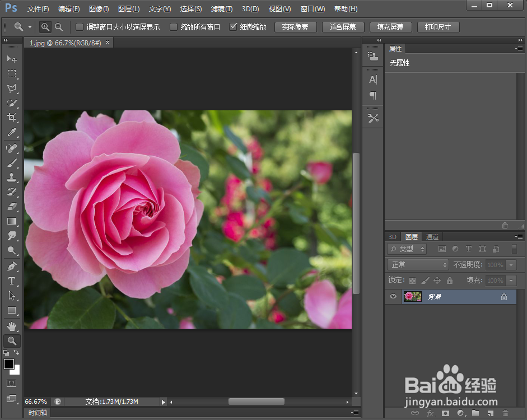Open the blend mode 正常 dropdown
The width and height of the screenshot is (527, 420).
418,265
